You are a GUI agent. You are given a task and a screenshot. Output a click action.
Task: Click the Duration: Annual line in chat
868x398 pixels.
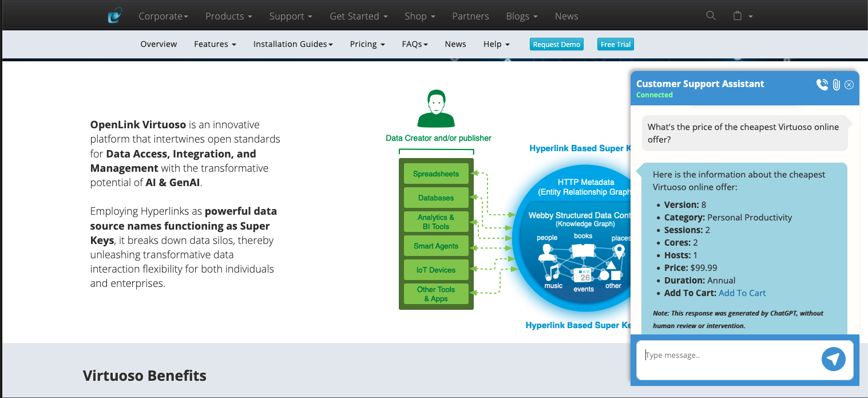coord(700,280)
